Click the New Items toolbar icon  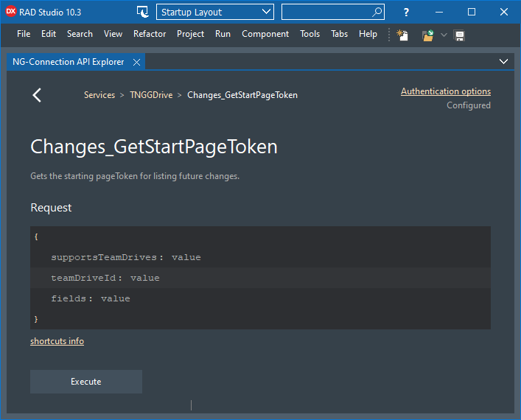pyautogui.click(x=402, y=35)
